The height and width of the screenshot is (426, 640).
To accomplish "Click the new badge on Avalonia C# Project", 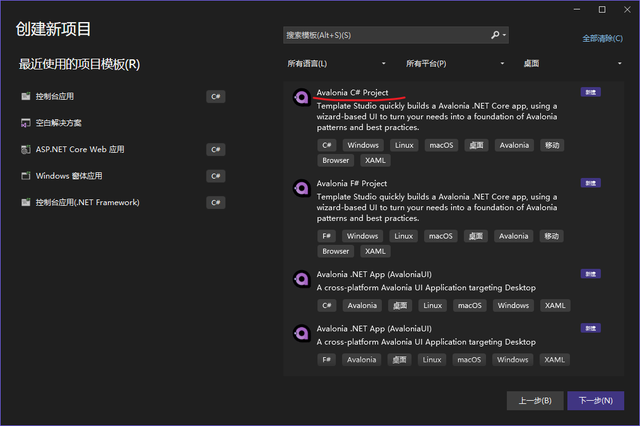I will (x=591, y=92).
